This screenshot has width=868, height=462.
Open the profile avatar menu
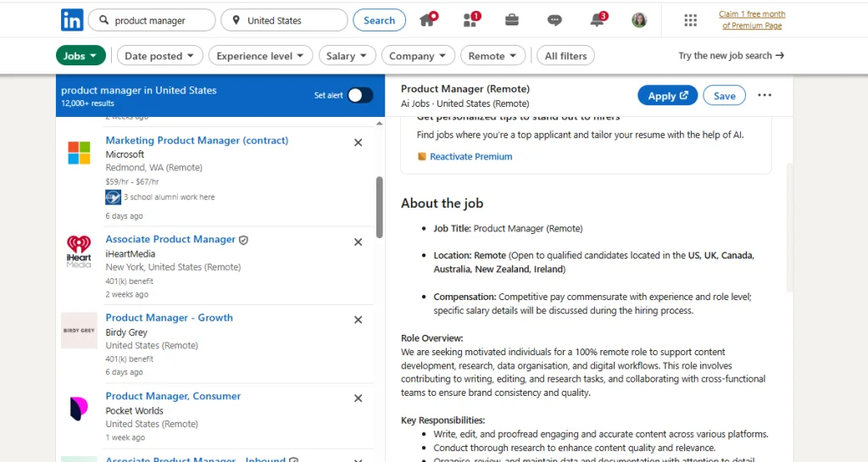coord(639,20)
